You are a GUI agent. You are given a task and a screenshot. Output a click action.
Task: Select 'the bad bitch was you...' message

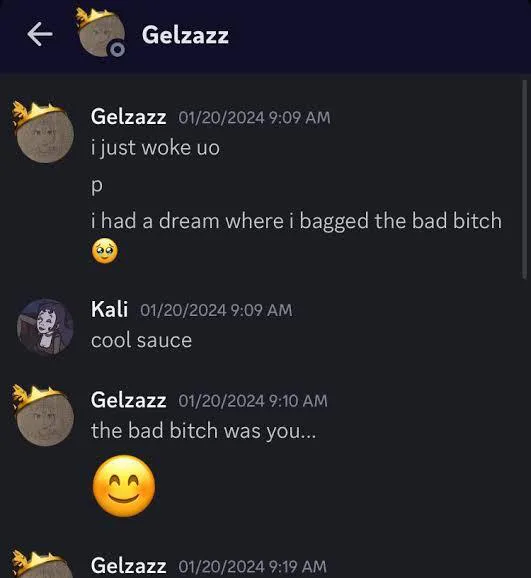(x=204, y=431)
